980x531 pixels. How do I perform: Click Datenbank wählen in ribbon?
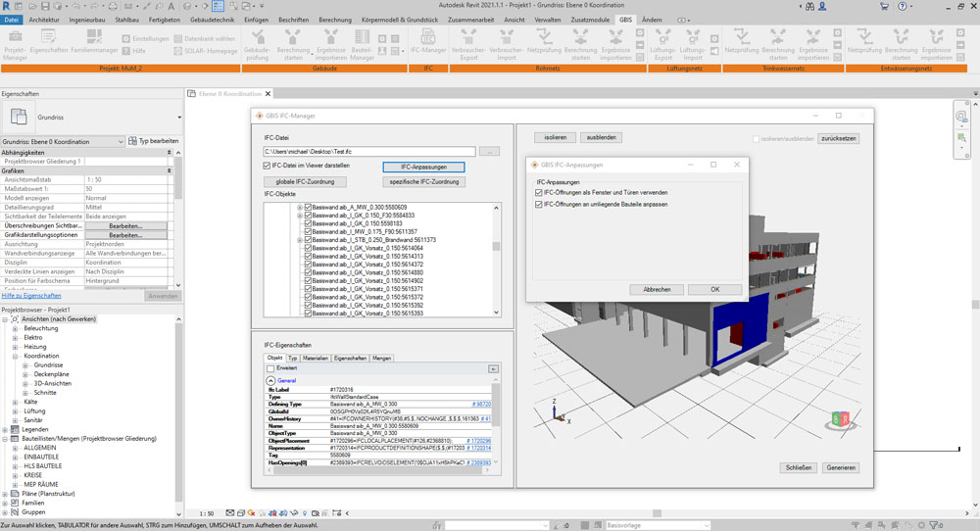point(205,39)
